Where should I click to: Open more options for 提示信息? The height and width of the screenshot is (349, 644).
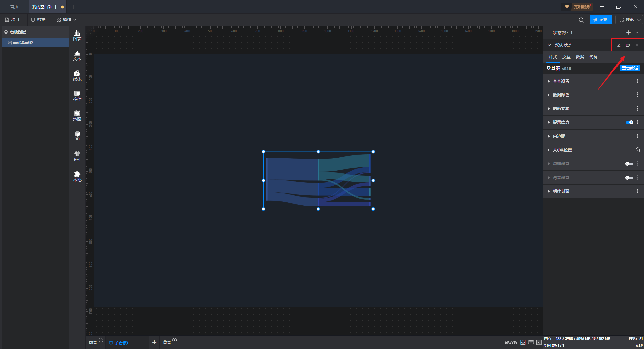click(637, 122)
